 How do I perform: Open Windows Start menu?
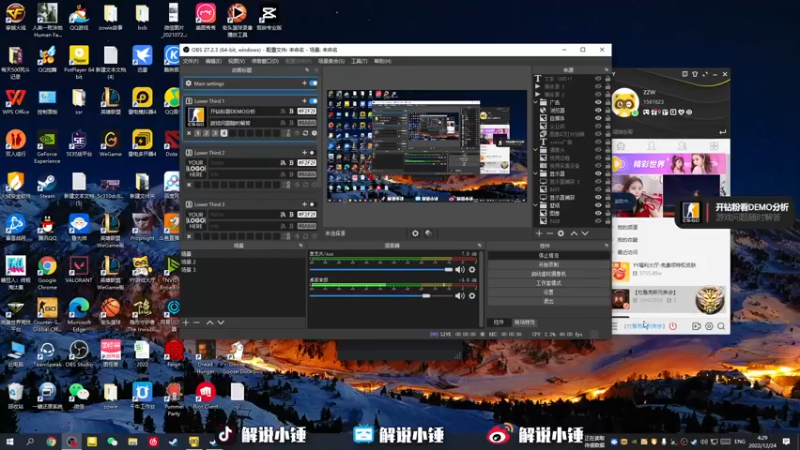point(9,441)
